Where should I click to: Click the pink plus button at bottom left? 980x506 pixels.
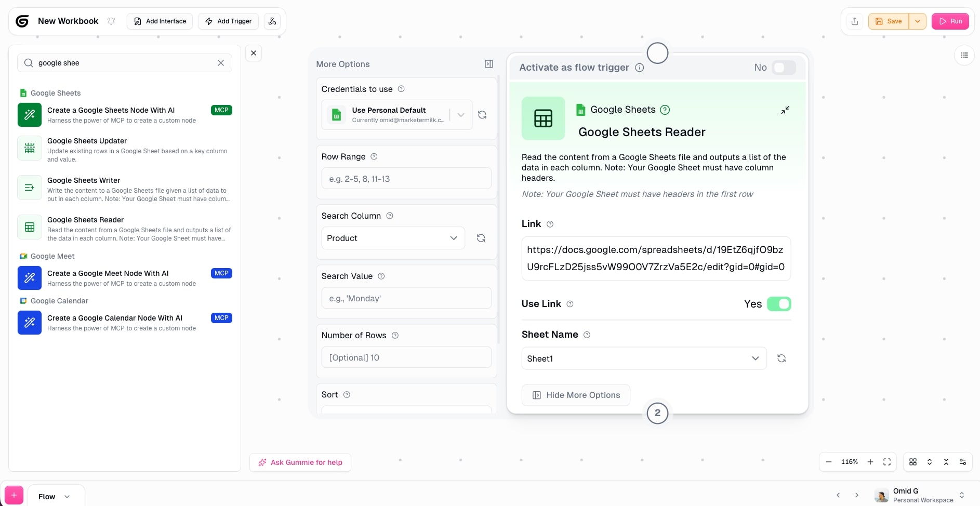click(14, 496)
